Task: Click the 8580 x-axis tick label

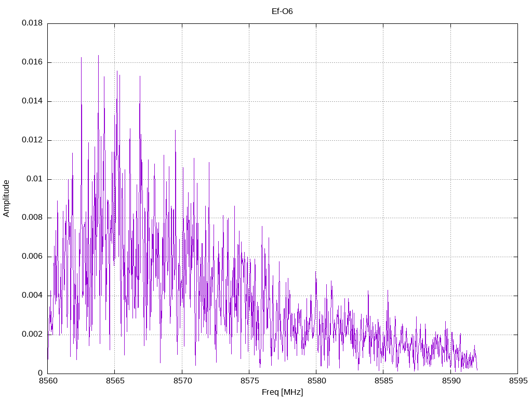Action: tap(316, 381)
